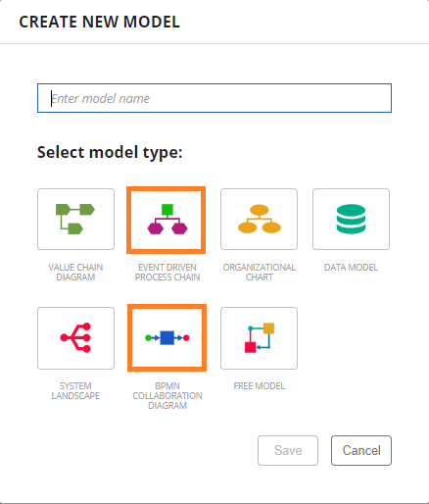Pick the Organizational Chart icon tile
429x504 pixels.
[259, 220]
